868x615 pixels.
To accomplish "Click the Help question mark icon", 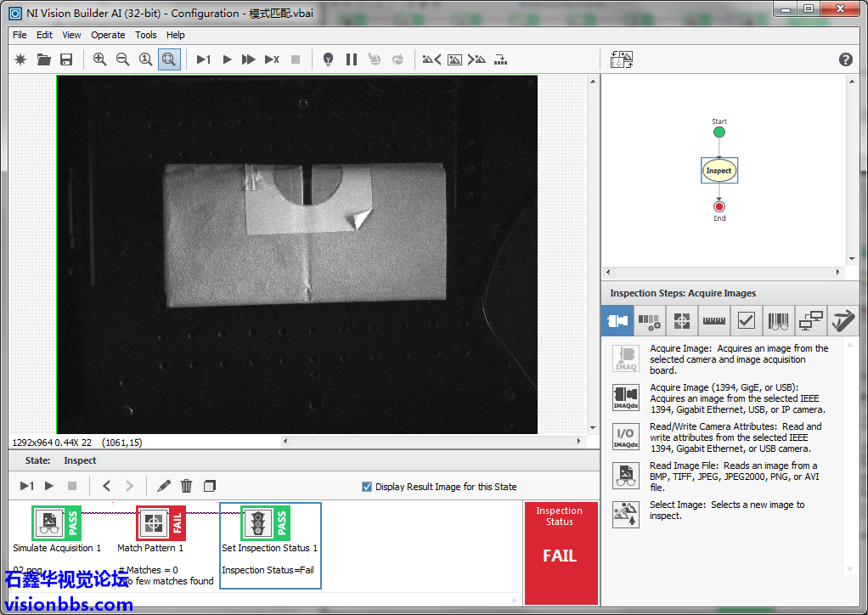I will [x=845, y=59].
